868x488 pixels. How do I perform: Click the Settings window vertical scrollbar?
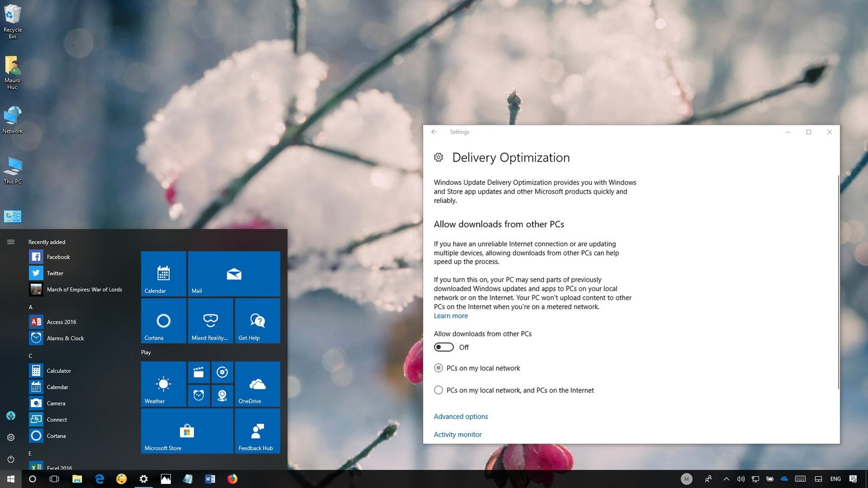click(x=838, y=282)
